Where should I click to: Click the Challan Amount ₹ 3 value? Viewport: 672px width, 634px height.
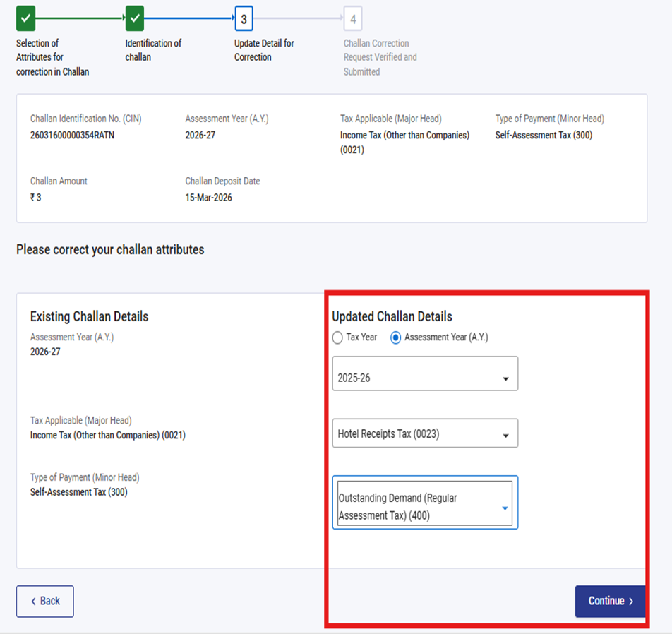(x=36, y=198)
